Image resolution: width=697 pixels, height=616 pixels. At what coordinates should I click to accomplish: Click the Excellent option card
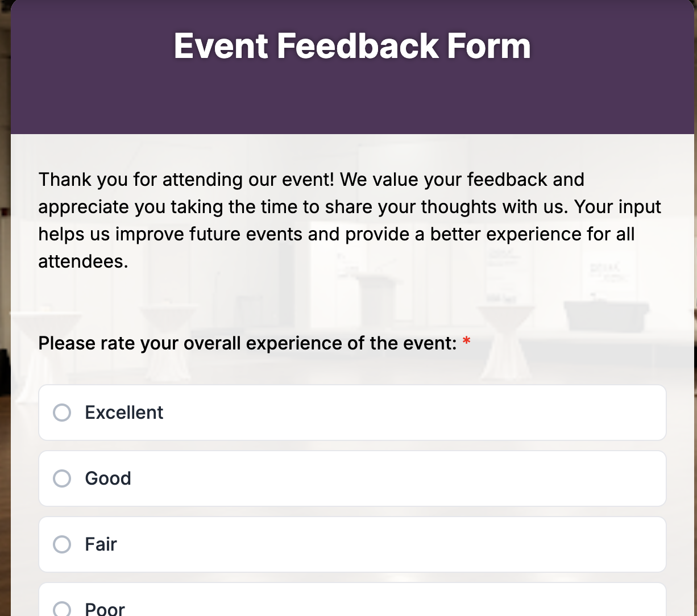[352, 413]
